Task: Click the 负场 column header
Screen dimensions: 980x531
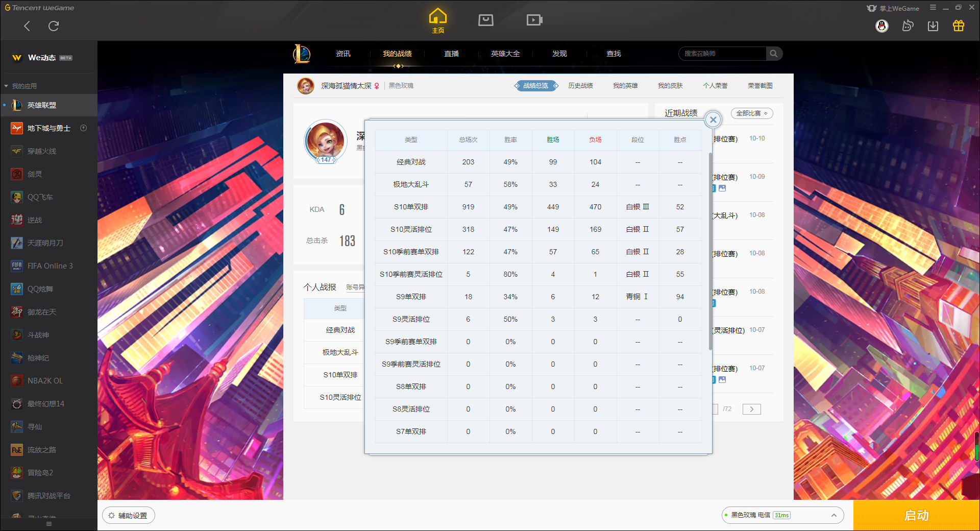Action: (x=595, y=140)
